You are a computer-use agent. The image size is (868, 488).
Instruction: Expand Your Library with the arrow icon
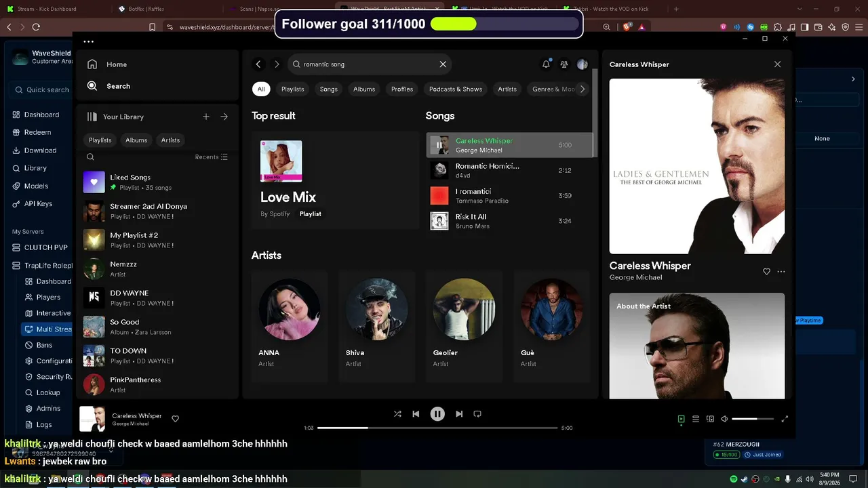[224, 117]
